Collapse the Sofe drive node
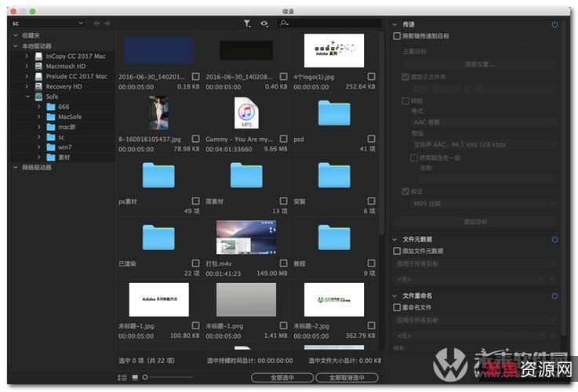 pyautogui.click(x=27, y=96)
